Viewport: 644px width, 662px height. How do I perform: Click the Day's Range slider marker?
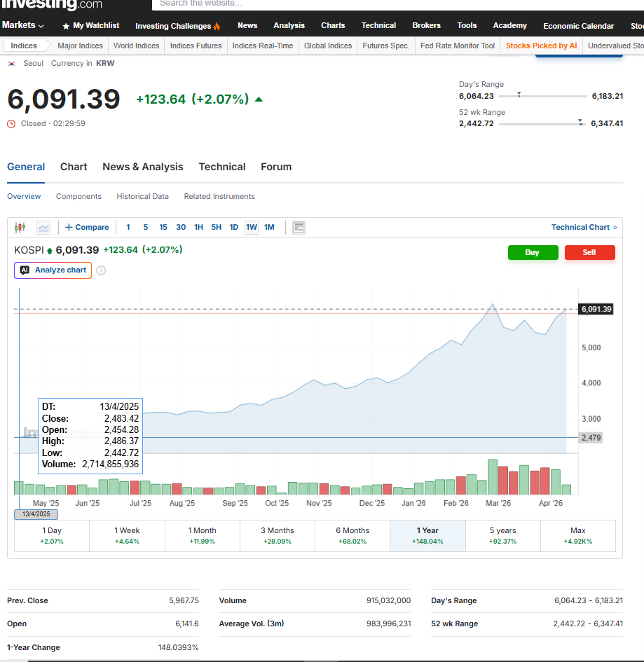[x=519, y=95]
